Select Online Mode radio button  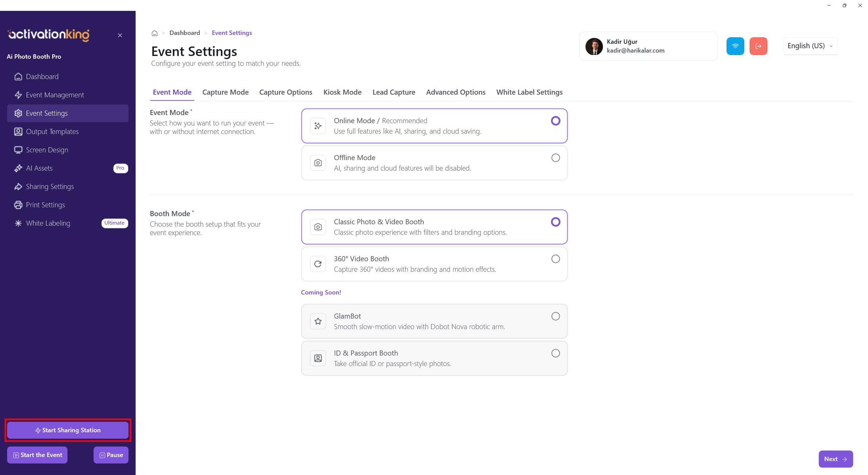coord(555,121)
